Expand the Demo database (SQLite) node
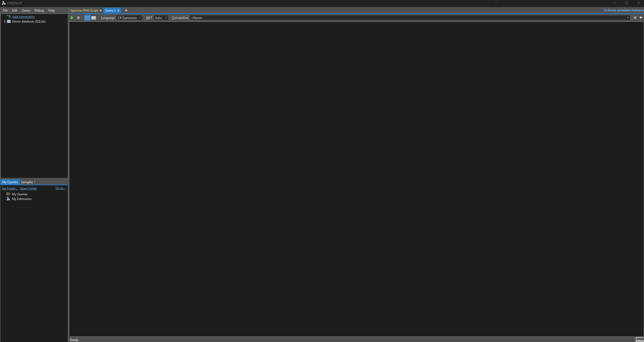Viewport: 644px width, 342px height. pos(4,21)
